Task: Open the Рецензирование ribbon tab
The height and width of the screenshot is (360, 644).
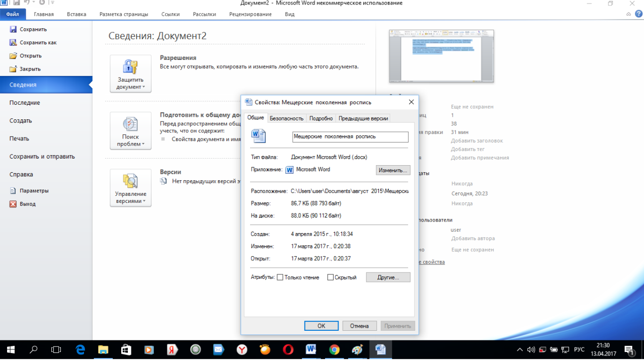Action: [251, 14]
